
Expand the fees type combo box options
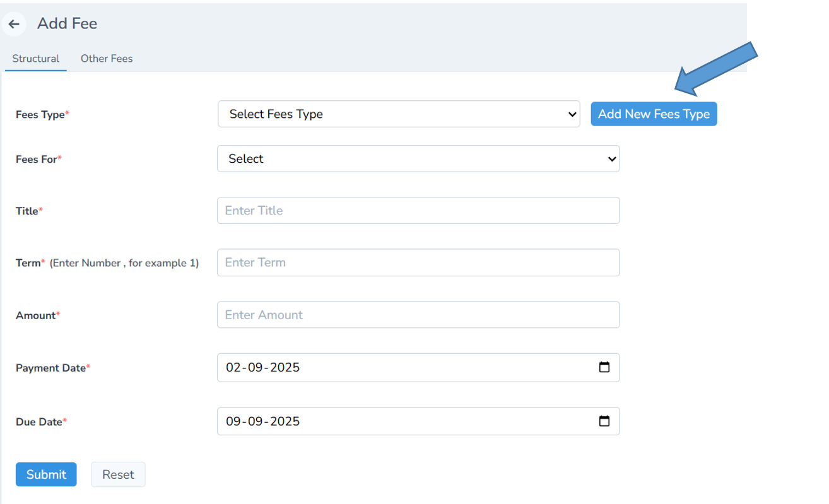(x=399, y=114)
